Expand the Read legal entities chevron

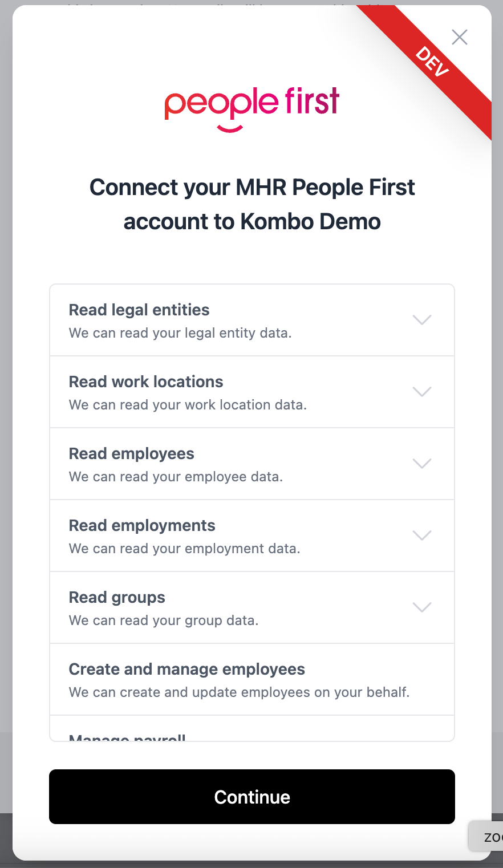(x=422, y=320)
